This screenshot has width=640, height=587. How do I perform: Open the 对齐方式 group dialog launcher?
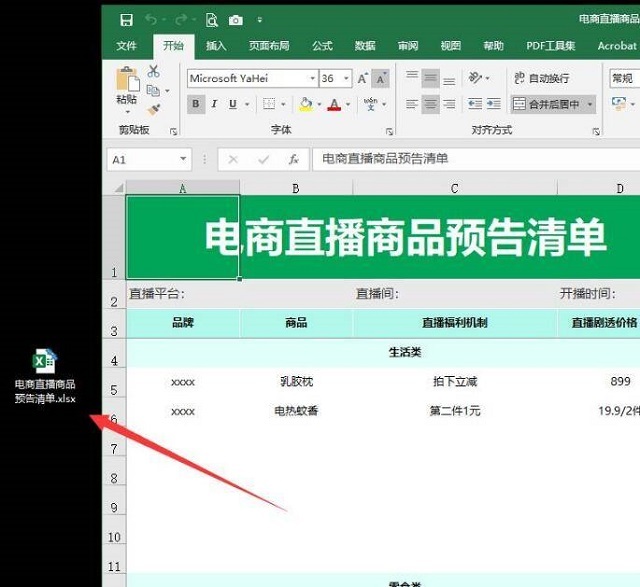coord(596,131)
